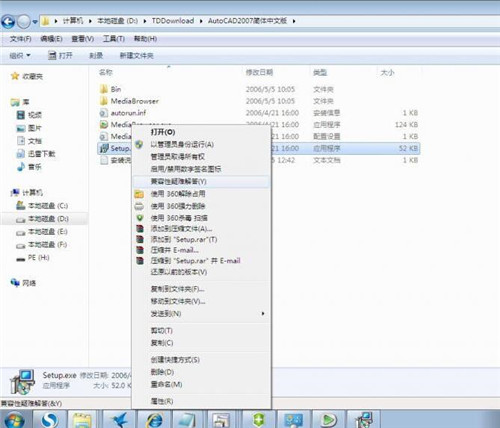The width and height of the screenshot is (500, 428).
Task: Select the MediaBrowser folder in file list
Action: tap(129, 101)
